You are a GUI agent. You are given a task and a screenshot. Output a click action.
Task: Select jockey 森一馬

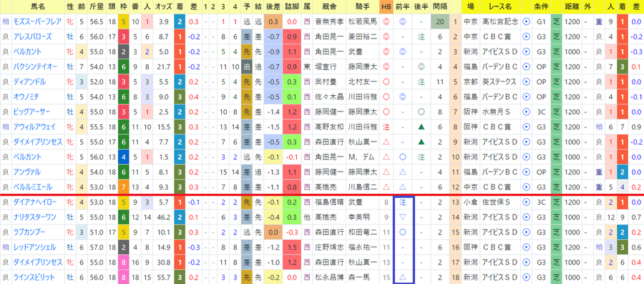click(359, 278)
